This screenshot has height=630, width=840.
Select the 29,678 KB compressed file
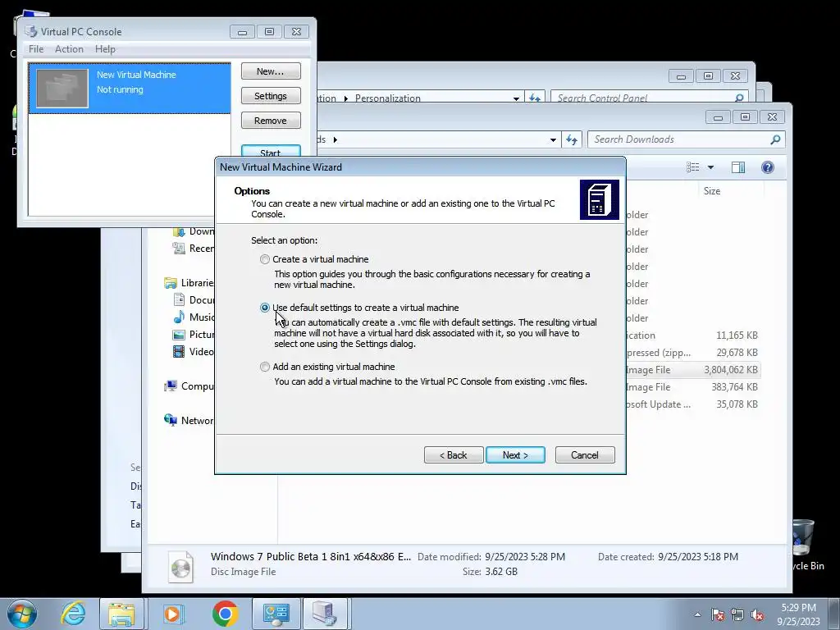692,353
